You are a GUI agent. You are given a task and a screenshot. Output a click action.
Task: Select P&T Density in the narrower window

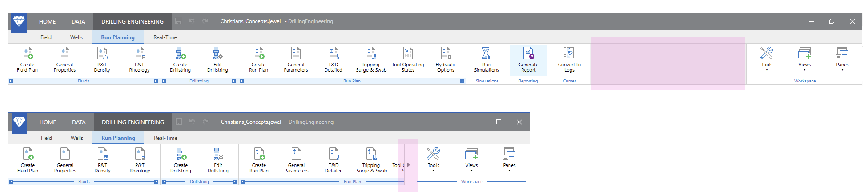click(x=103, y=160)
